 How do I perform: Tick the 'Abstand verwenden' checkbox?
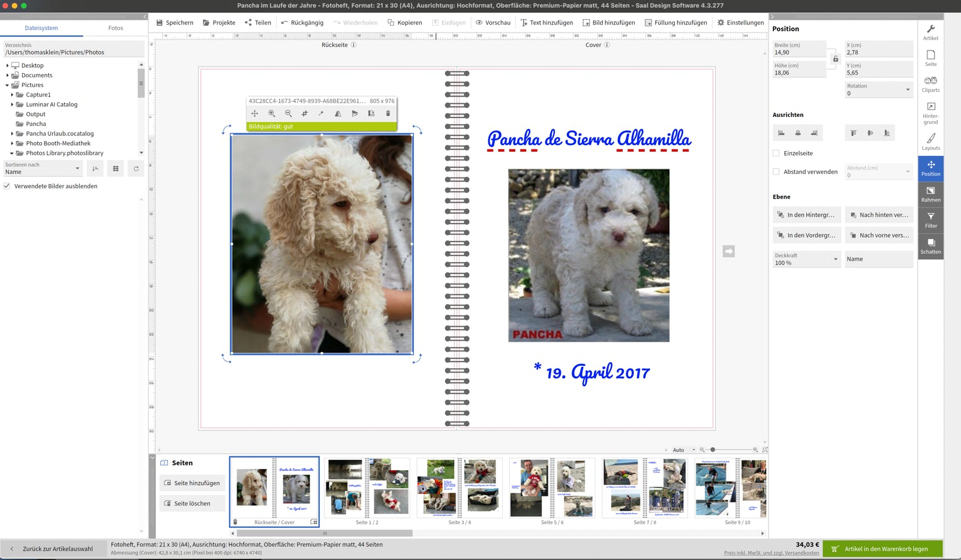(x=776, y=171)
